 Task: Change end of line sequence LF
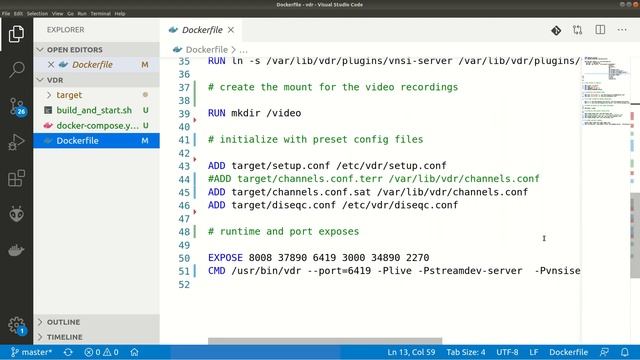(533, 352)
